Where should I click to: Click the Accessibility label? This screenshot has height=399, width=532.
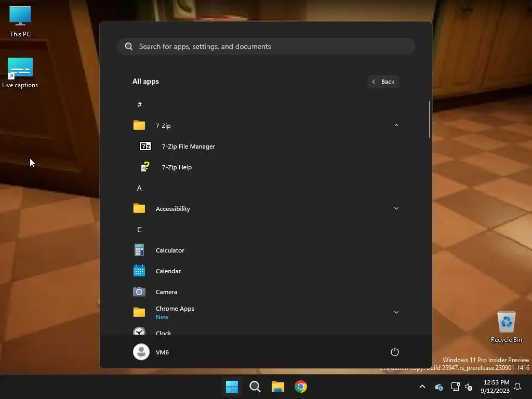[172, 209]
